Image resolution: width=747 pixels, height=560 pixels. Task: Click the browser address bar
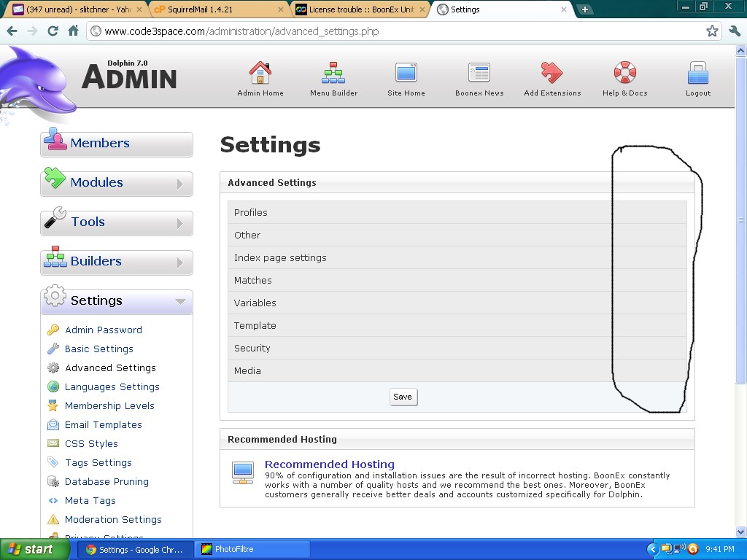(394, 31)
